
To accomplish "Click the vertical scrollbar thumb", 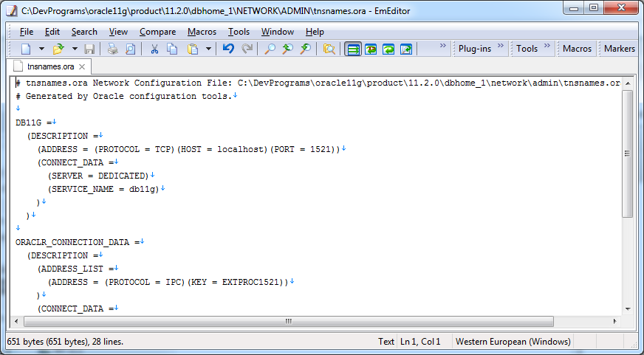I will click(628, 154).
